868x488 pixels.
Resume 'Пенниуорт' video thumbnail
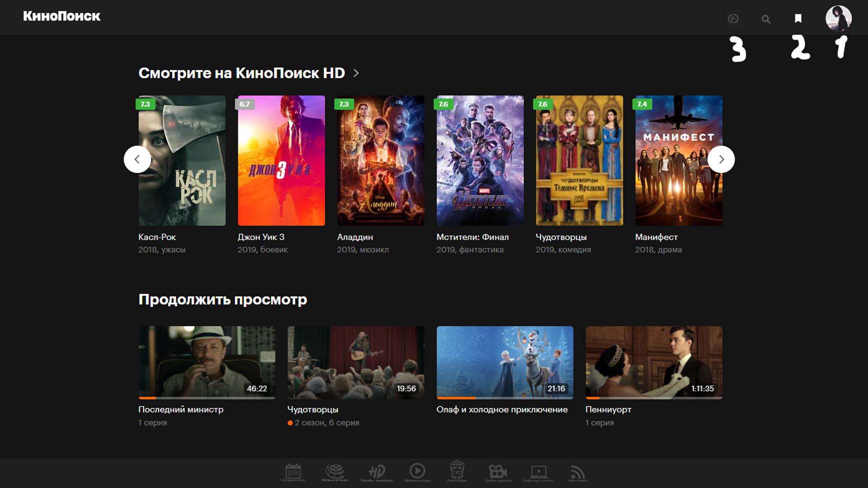654,362
